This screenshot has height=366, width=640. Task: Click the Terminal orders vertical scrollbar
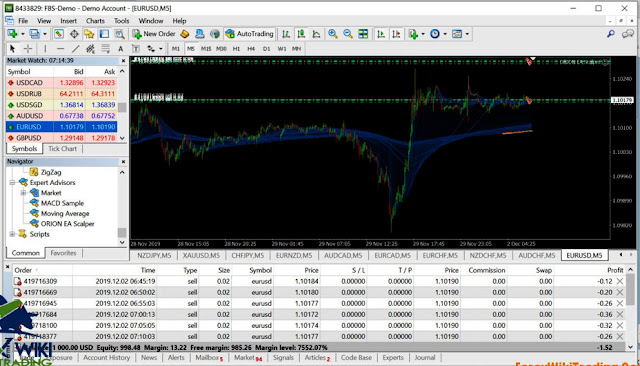point(631,308)
